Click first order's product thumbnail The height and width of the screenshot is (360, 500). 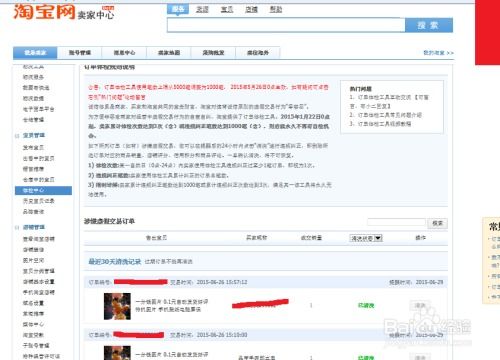(117, 306)
